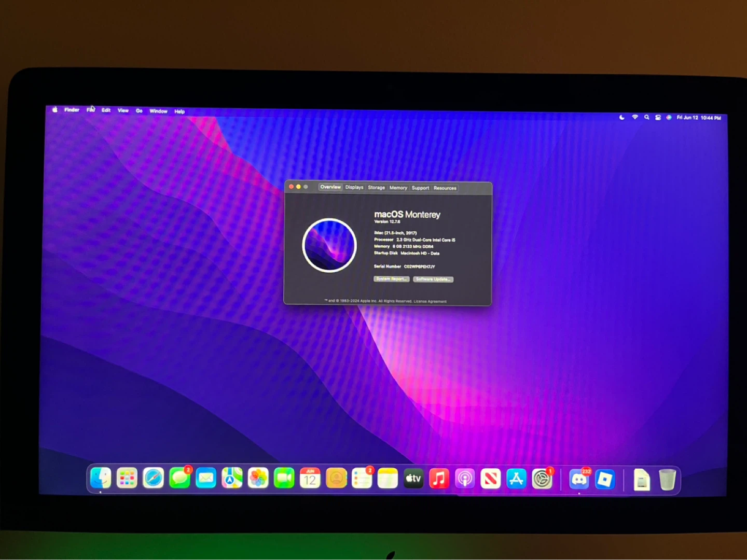Click the System Report button
Image resolution: width=747 pixels, height=560 pixels.
[392, 279]
